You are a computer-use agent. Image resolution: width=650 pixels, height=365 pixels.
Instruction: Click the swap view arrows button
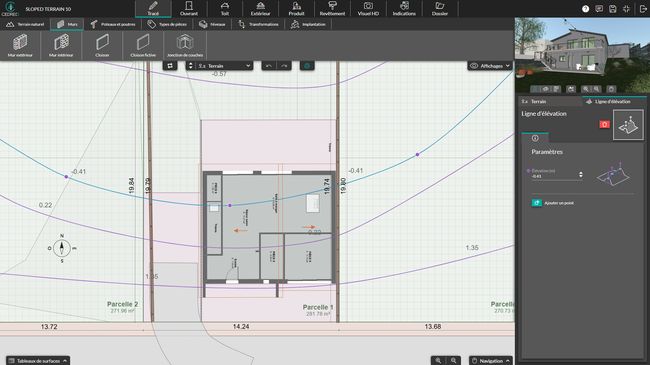170,66
